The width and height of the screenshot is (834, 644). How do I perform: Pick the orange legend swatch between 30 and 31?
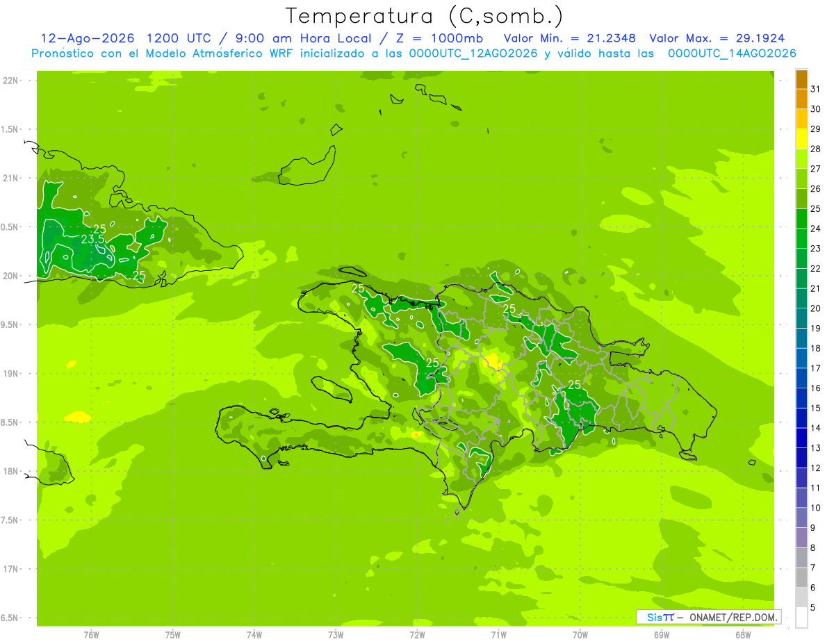coord(801,99)
